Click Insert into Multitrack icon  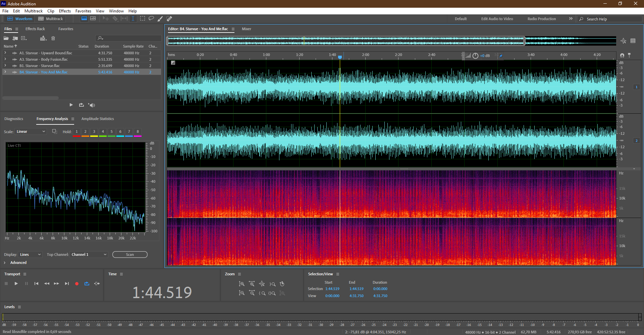(43, 38)
